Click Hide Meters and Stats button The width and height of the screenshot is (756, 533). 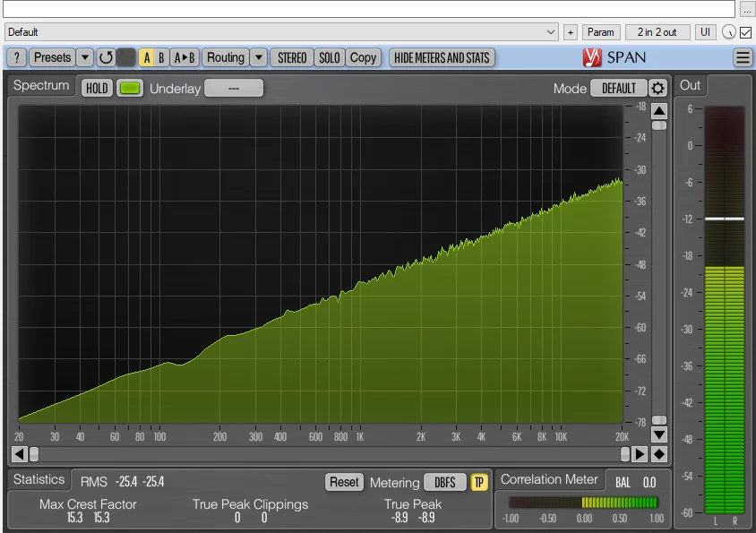pos(442,57)
